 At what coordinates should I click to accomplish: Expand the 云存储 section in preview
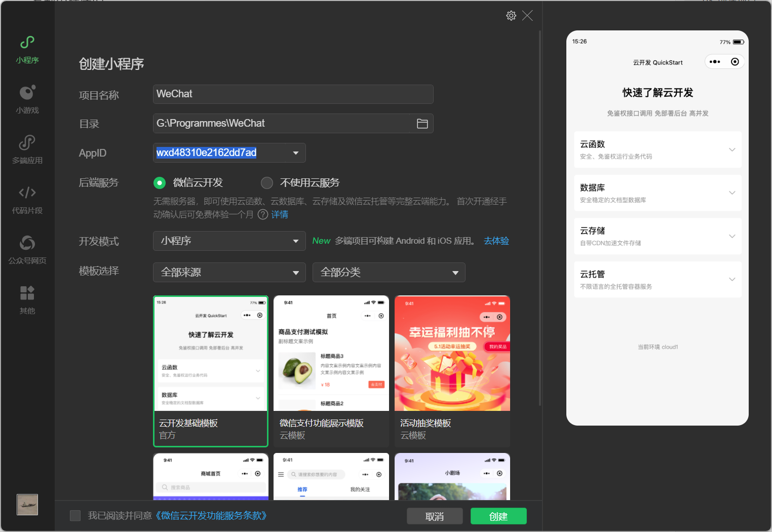tap(658, 236)
